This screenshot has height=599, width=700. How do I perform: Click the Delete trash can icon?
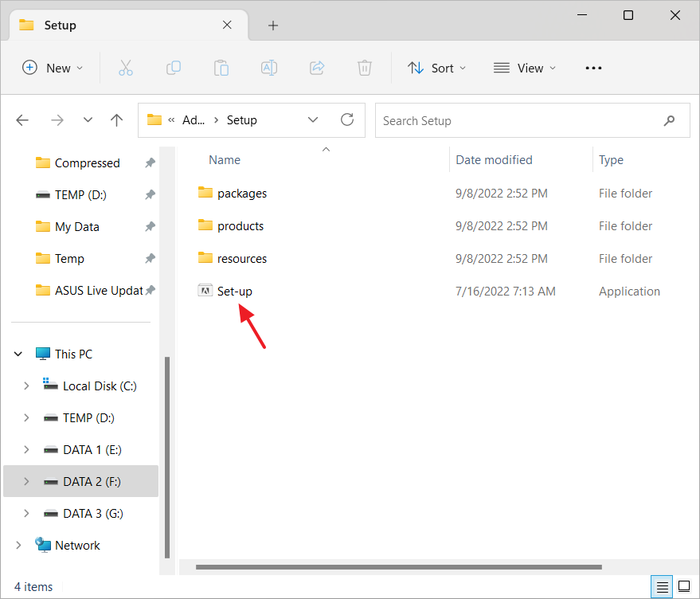365,69
